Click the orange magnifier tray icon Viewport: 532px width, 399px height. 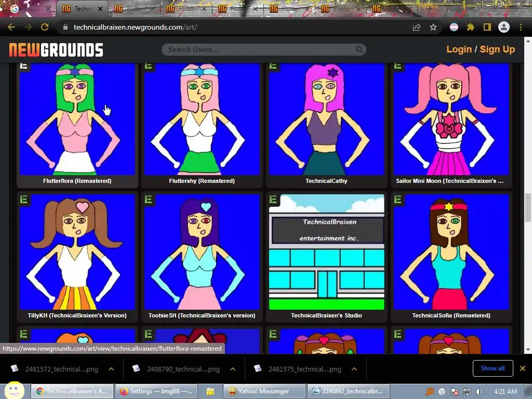(430, 392)
